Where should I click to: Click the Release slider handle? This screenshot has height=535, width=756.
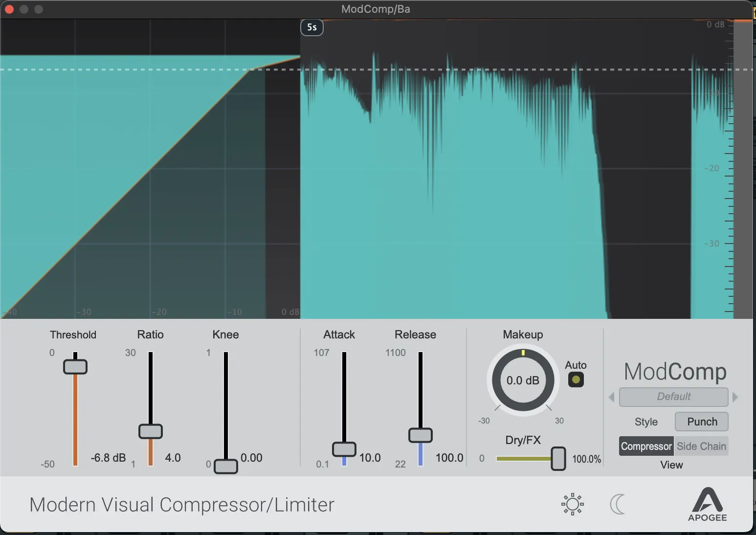pyautogui.click(x=421, y=435)
